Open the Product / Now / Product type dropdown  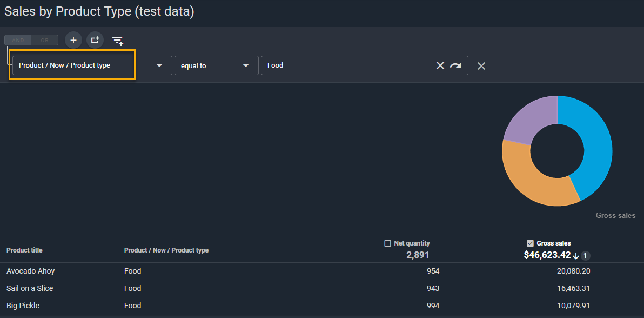91,65
